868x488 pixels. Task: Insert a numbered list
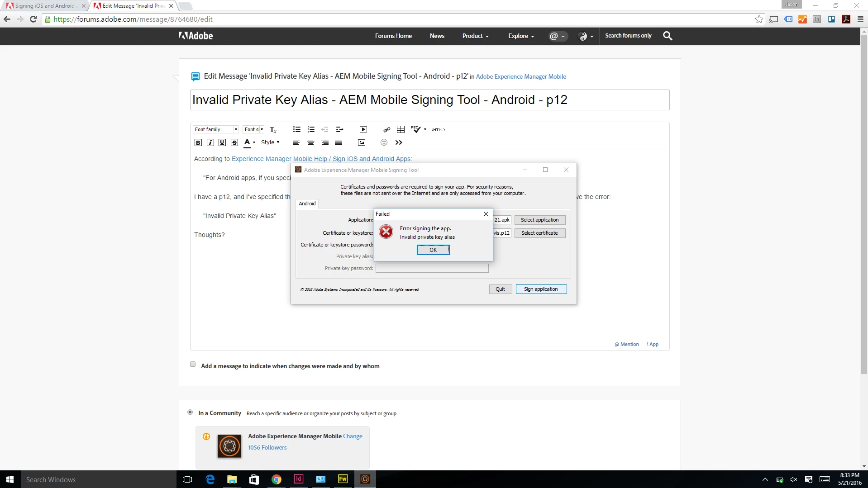coord(311,129)
